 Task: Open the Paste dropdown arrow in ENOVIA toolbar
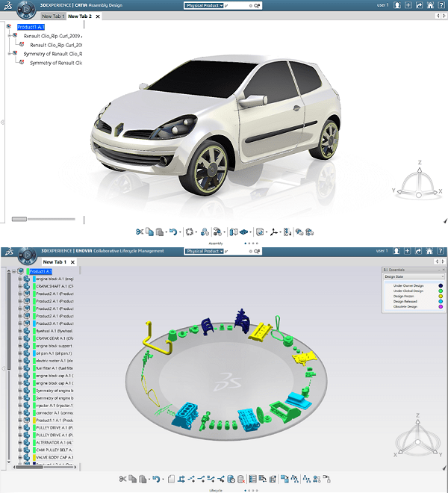coord(149,480)
